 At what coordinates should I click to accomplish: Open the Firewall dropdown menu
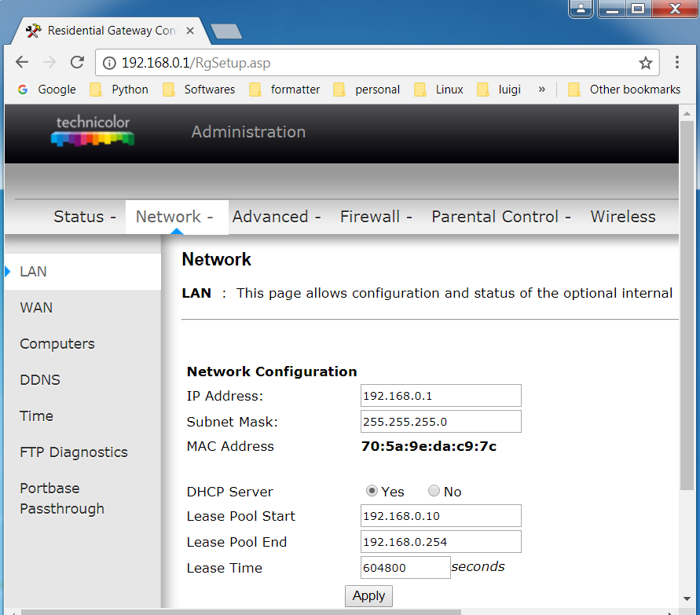(370, 217)
